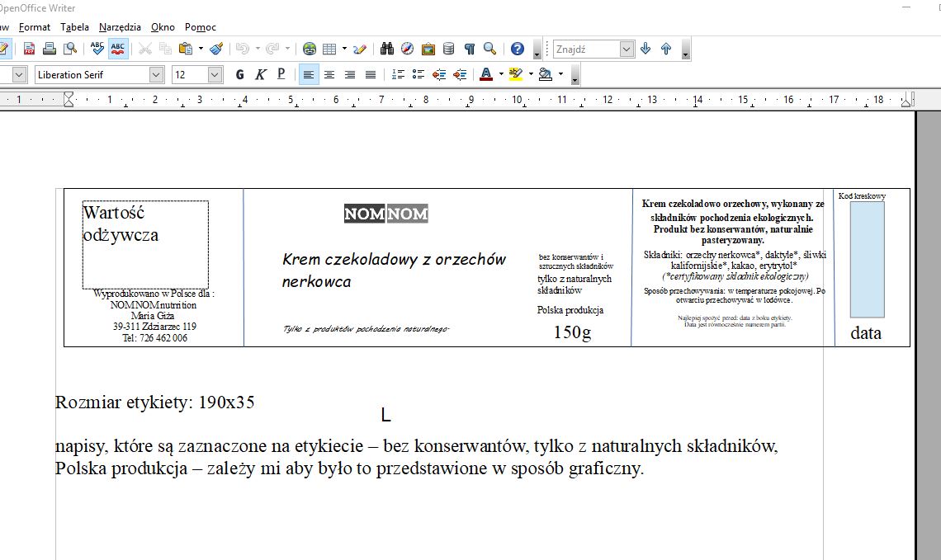The width and height of the screenshot is (941, 560).
Task: Open the Navigator compass icon
Action: [x=407, y=49]
